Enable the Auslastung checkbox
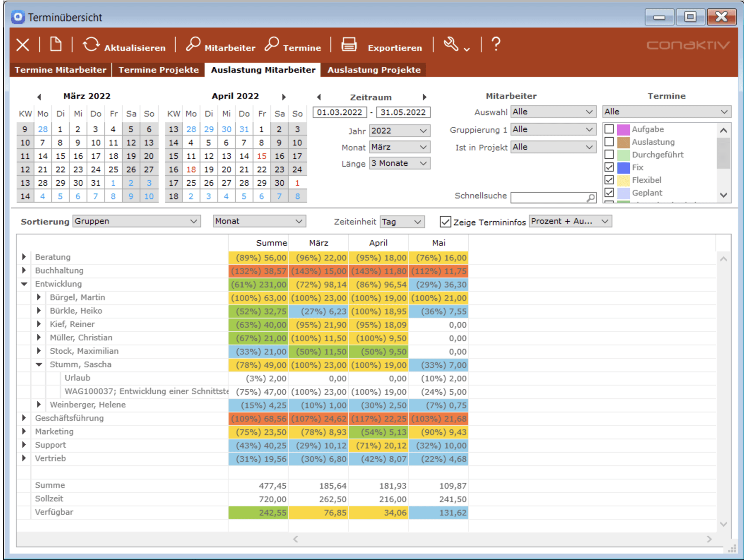747x560 pixels. pyautogui.click(x=609, y=142)
